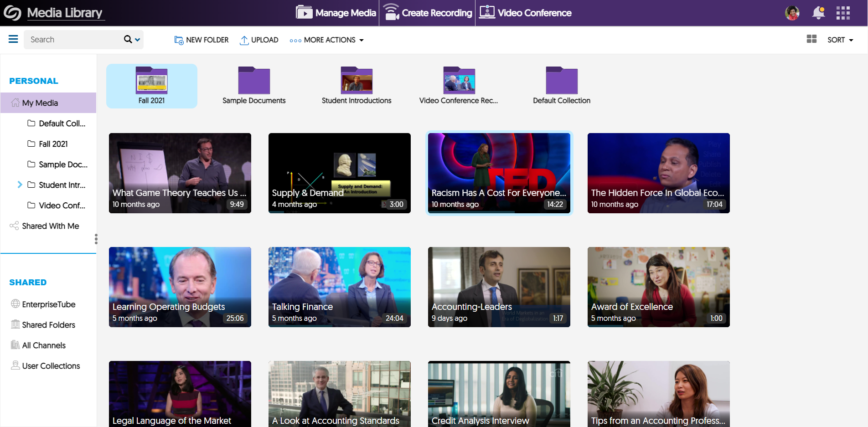The image size is (868, 427).
Task: Click the hamburger menu icon
Action: click(13, 39)
